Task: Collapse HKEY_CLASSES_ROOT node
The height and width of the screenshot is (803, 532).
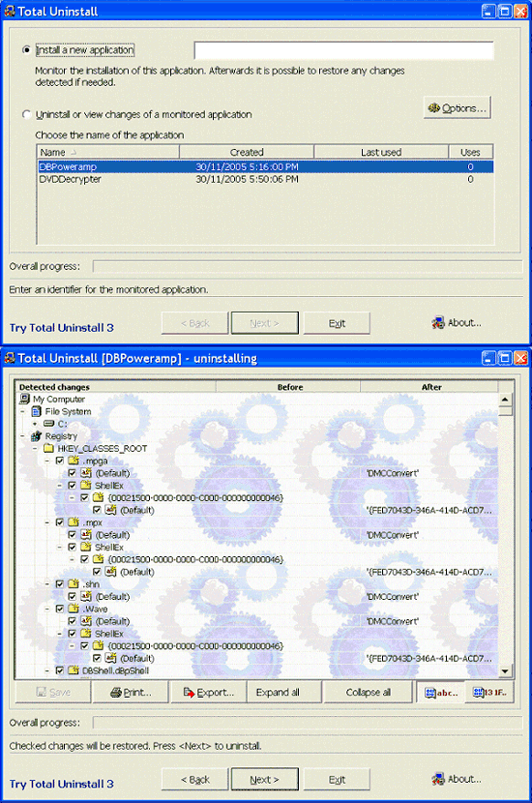Action: (35, 449)
